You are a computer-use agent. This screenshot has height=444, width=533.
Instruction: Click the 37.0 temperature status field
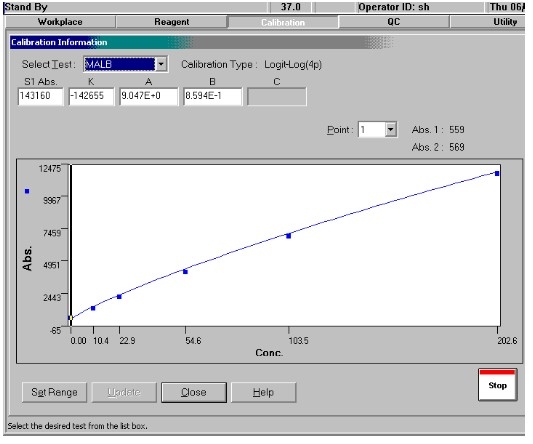point(291,7)
